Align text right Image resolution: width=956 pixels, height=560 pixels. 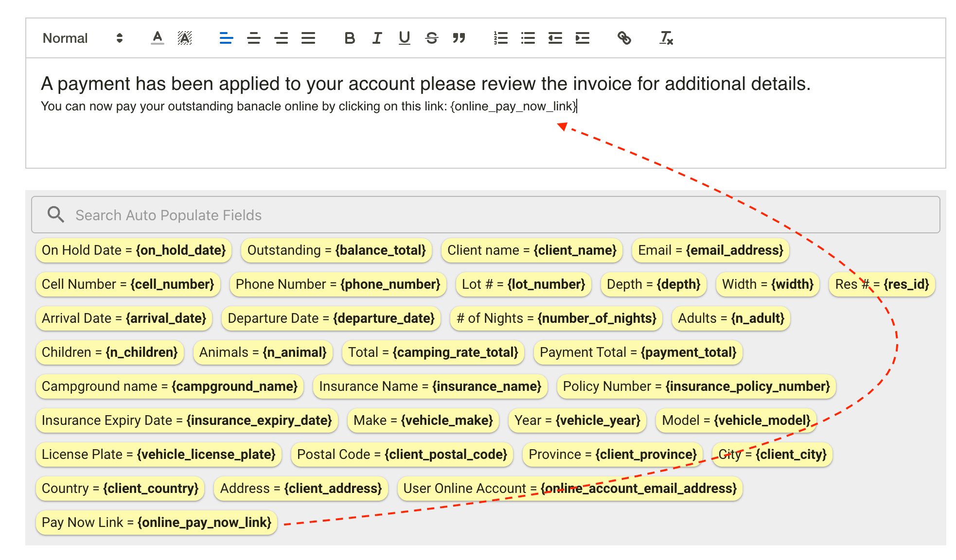(281, 38)
